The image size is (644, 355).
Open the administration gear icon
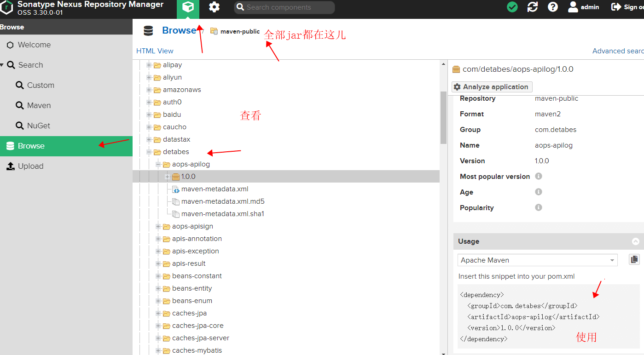coord(214,7)
